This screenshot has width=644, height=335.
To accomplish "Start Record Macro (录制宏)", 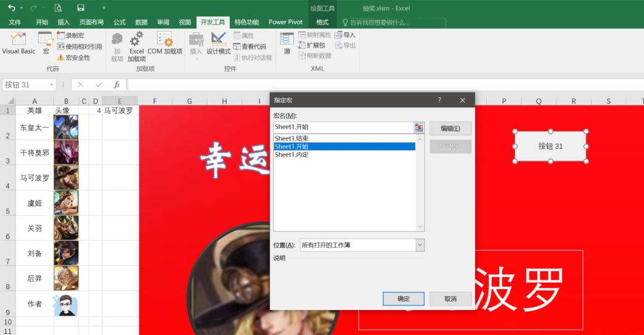I will click(70, 35).
